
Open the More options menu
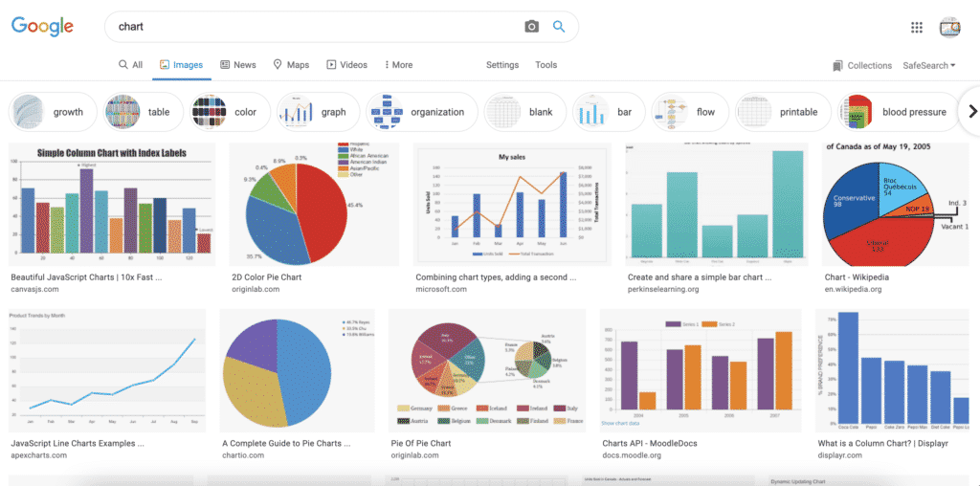coord(398,65)
